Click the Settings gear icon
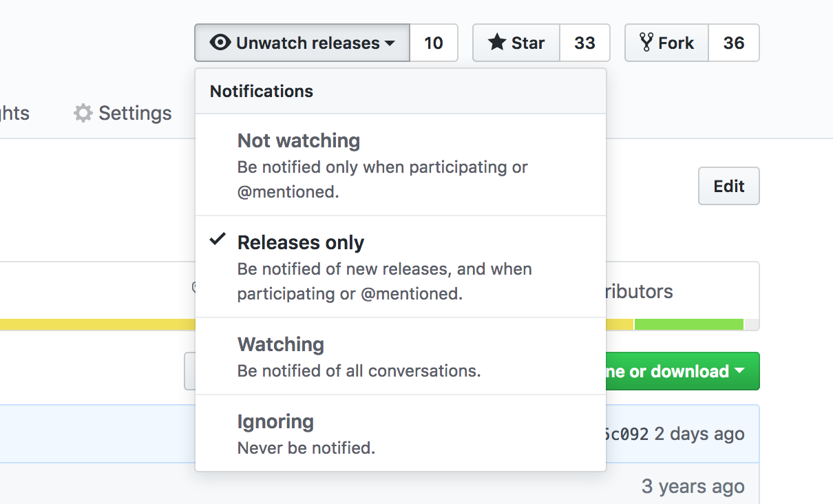This screenshot has width=833, height=504. tap(83, 113)
